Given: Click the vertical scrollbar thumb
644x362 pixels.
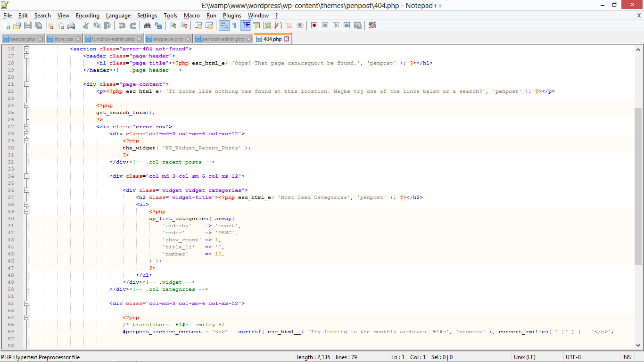Looking at the screenshot, I should click(x=638, y=186).
